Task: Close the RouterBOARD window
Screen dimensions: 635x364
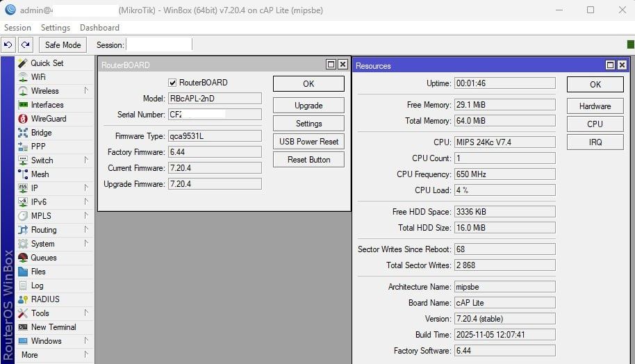Action: tap(343, 65)
